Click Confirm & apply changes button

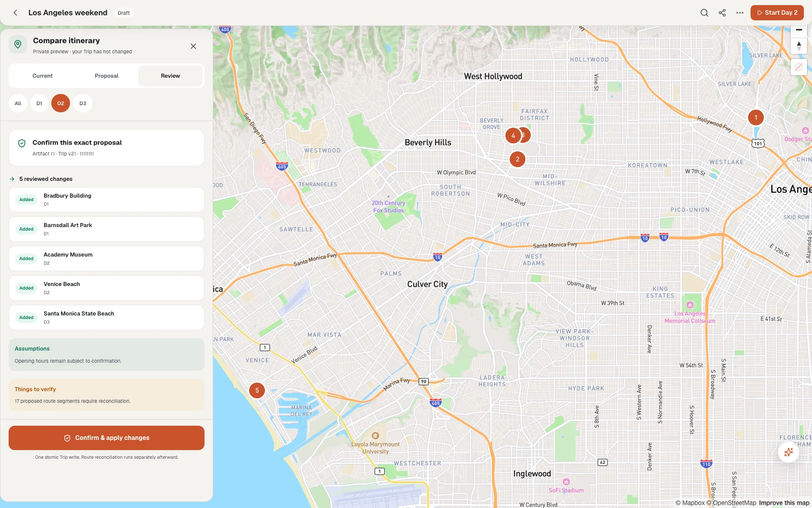point(107,438)
